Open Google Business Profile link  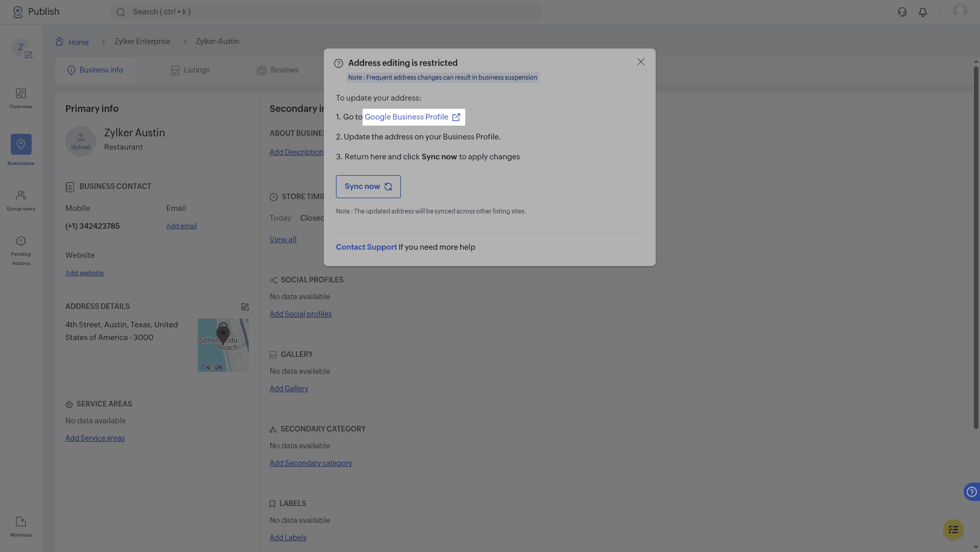413,117
